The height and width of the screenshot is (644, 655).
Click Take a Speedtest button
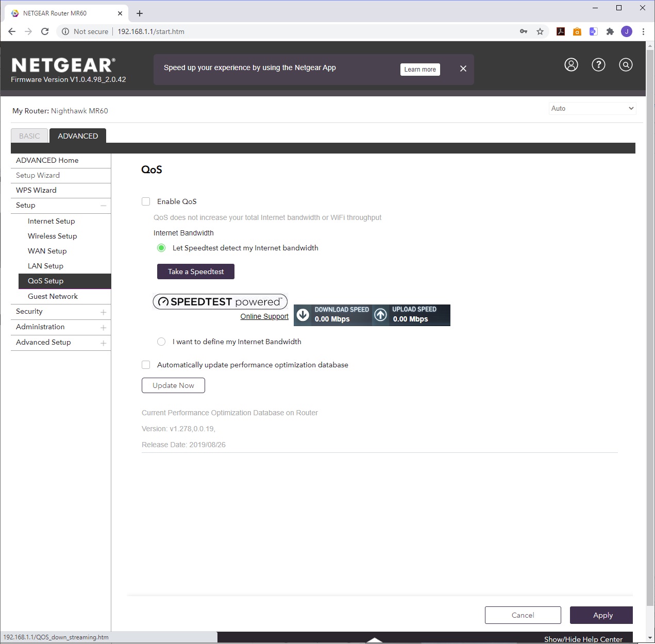196,272
